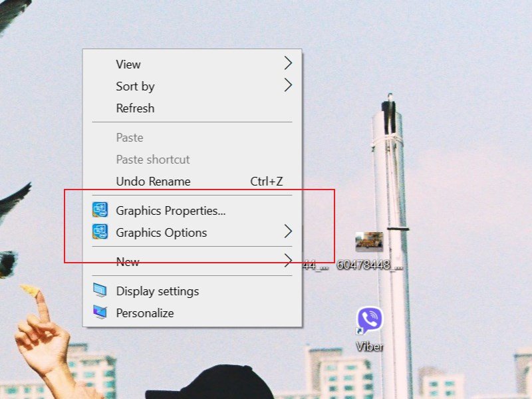
Task: Expand the View submenu arrow
Action: pyautogui.click(x=288, y=64)
